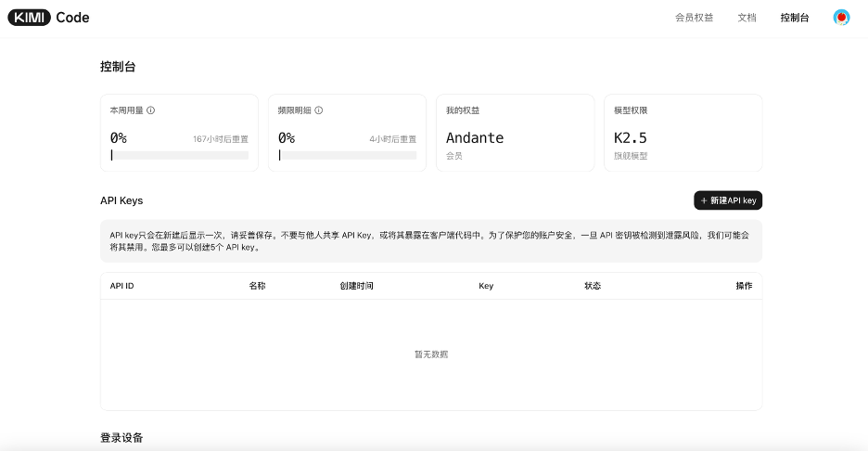Click 旗舰模型 caption under K2.5
The width and height of the screenshot is (868, 451).
click(x=631, y=156)
